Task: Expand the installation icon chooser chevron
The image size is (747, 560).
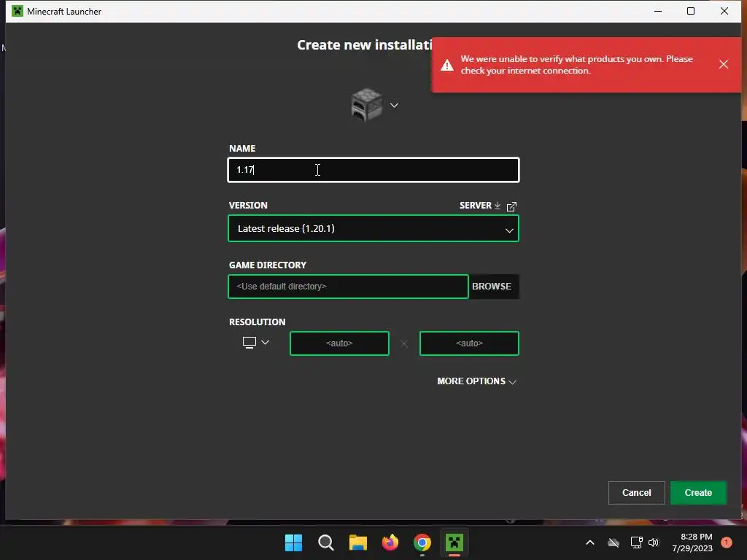Action: (x=394, y=105)
